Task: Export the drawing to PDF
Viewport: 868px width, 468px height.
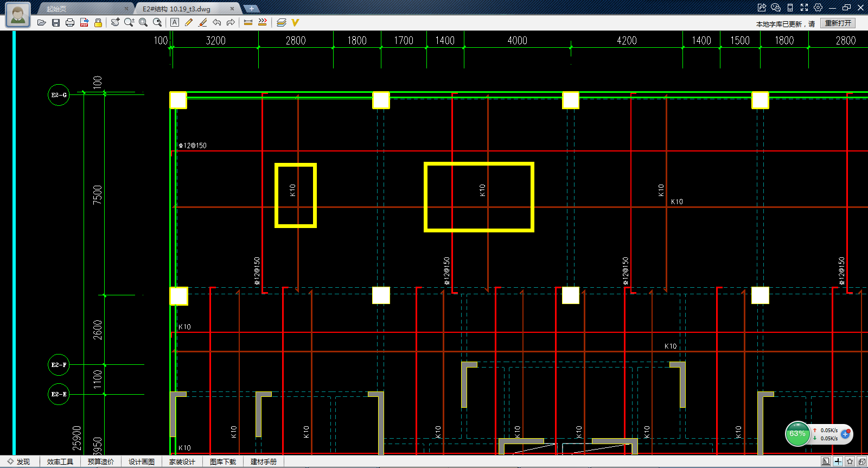Action: point(84,23)
